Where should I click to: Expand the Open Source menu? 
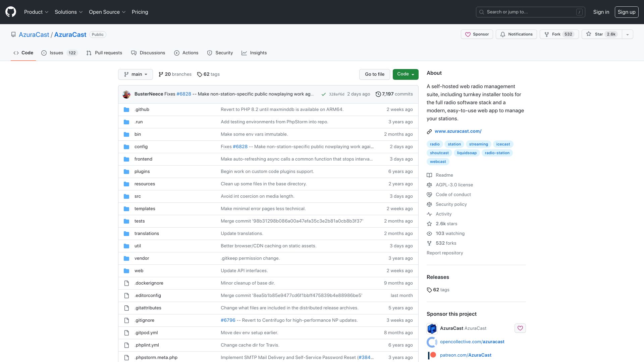(x=107, y=12)
